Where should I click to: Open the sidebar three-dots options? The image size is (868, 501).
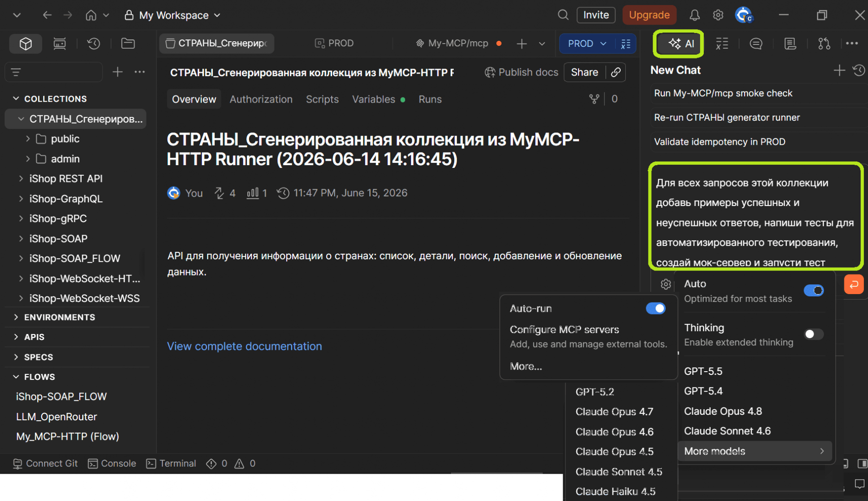click(x=140, y=72)
